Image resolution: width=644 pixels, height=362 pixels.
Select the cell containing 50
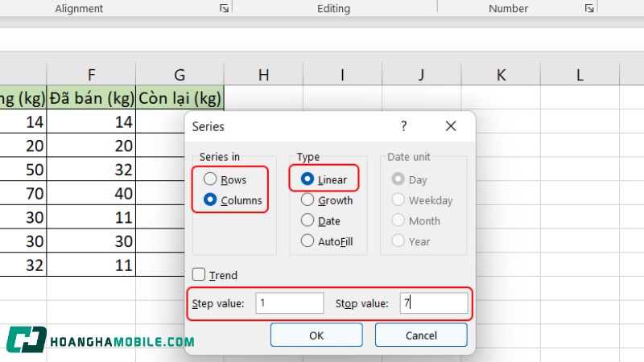click(23, 169)
